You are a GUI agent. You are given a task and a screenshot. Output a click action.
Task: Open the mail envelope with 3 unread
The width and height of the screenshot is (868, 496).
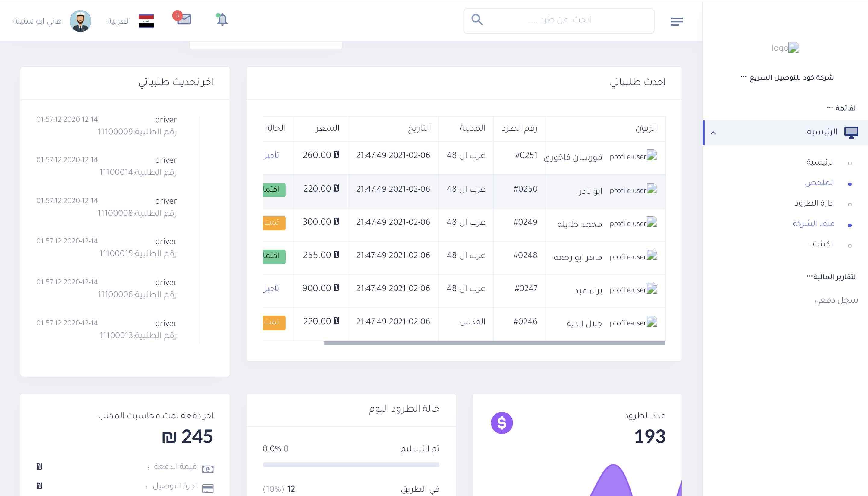[184, 19]
